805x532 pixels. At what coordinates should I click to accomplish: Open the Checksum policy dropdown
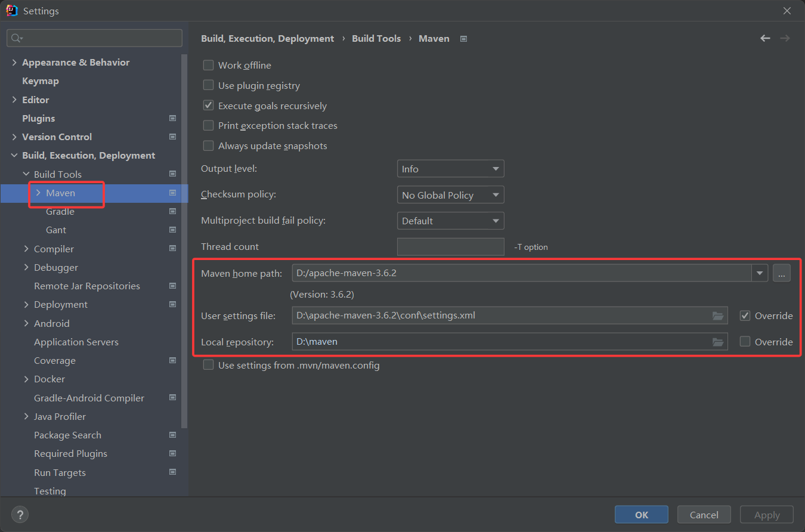coord(451,195)
